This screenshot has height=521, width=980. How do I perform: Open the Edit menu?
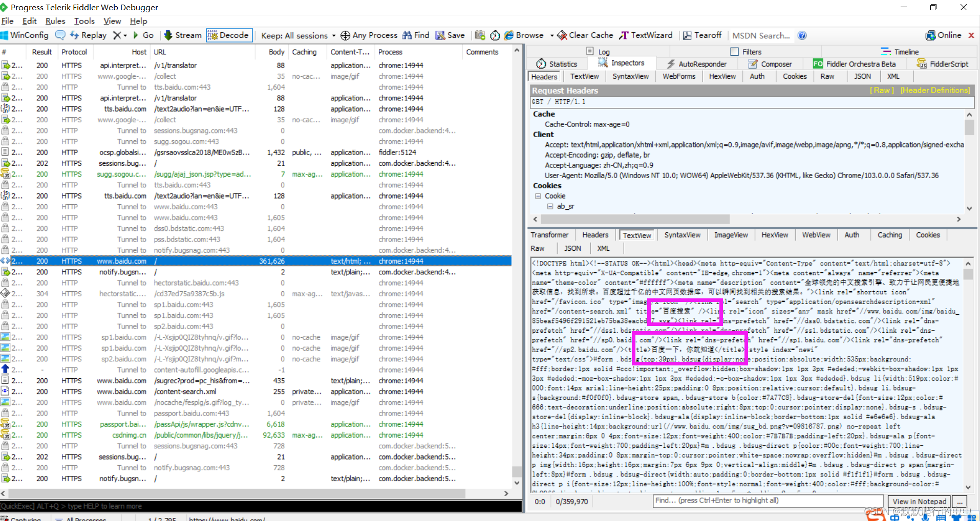[30, 21]
